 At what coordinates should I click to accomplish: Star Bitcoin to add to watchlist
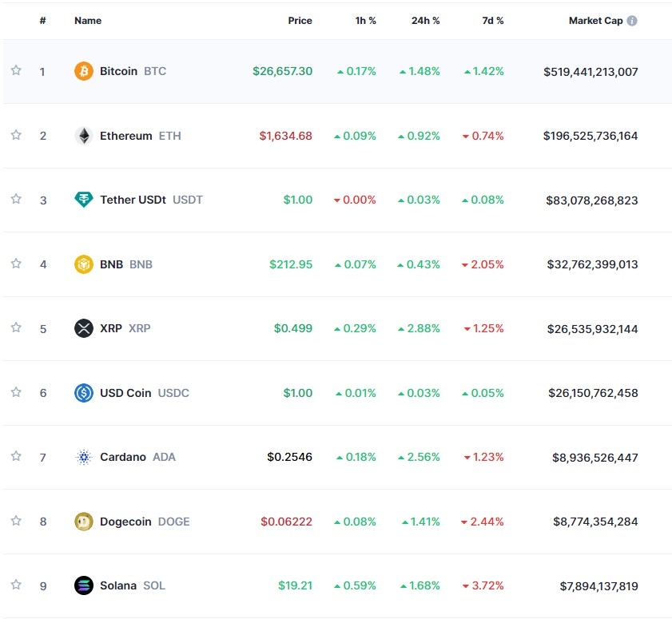(16, 70)
